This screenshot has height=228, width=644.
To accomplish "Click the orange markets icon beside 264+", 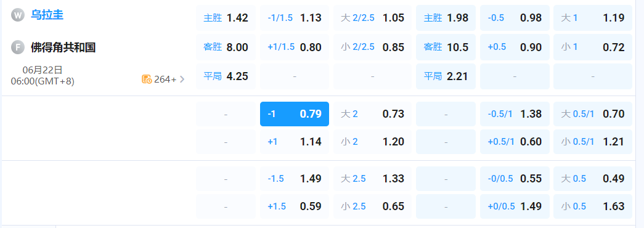I will (x=147, y=79).
